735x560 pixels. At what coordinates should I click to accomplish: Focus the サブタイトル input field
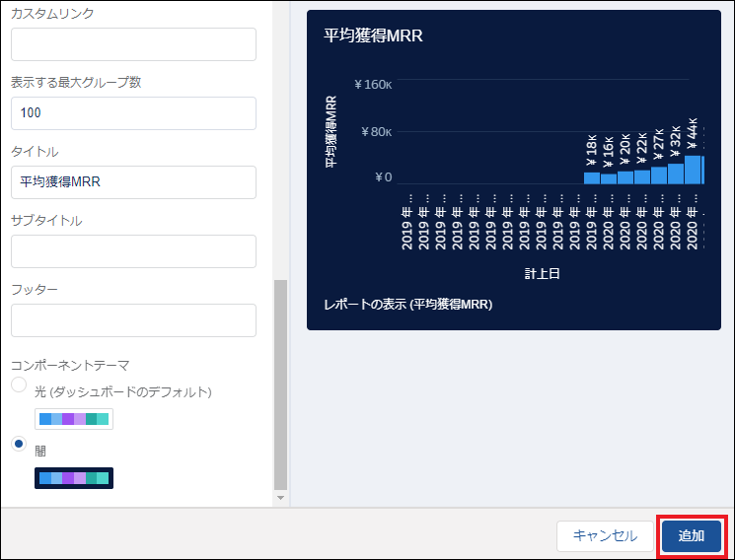point(133,251)
